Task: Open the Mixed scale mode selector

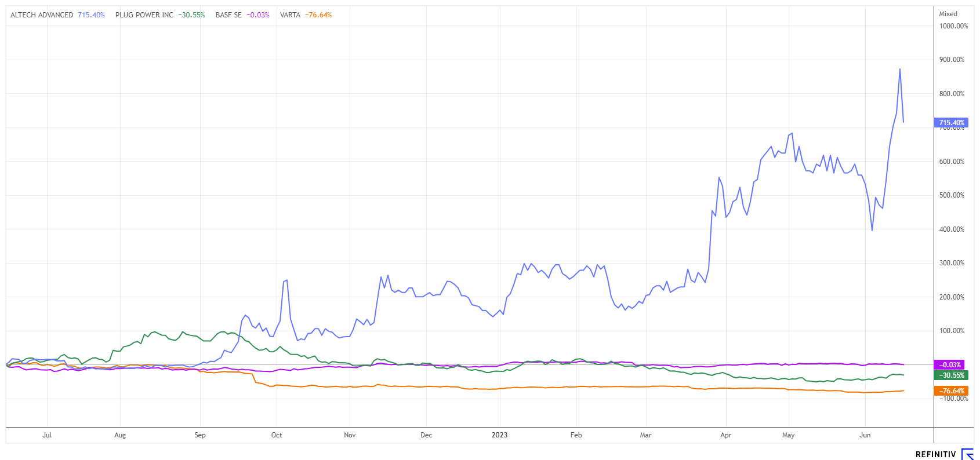Action: (948, 14)
